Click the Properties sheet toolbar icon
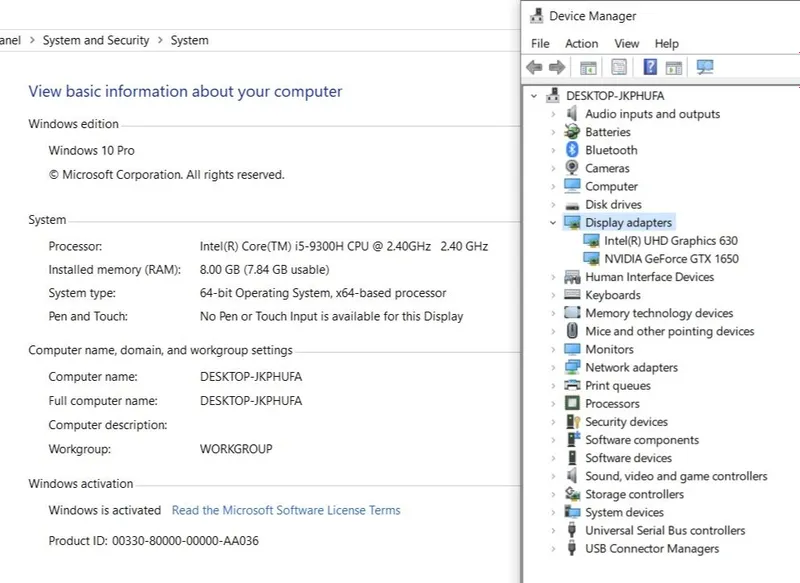 (x=619, y=67)
